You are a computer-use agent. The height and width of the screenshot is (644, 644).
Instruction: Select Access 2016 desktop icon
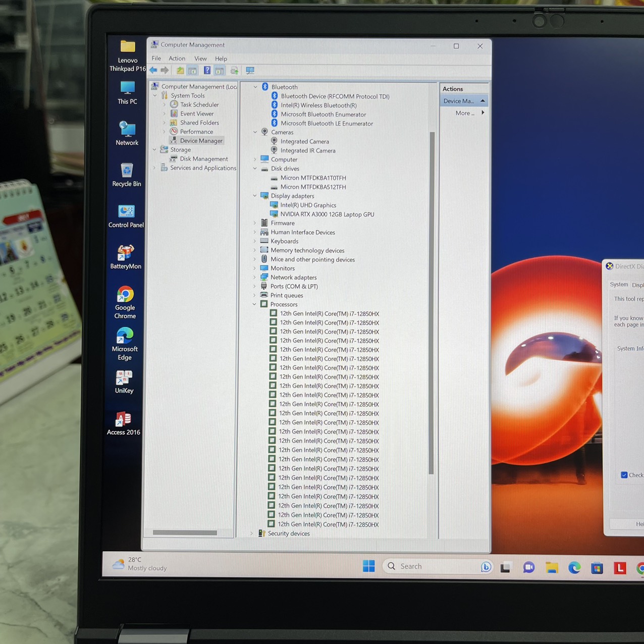[x=124, y=423]
